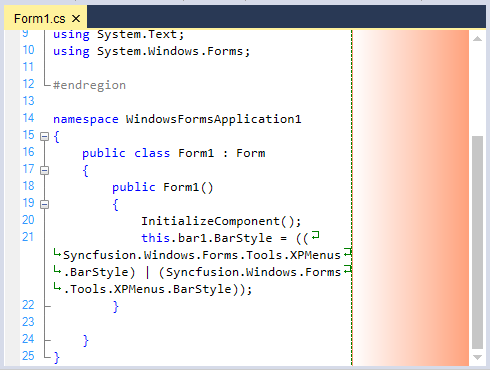
Task: Click the '#endregion' directive
Action: pos(89,85)
